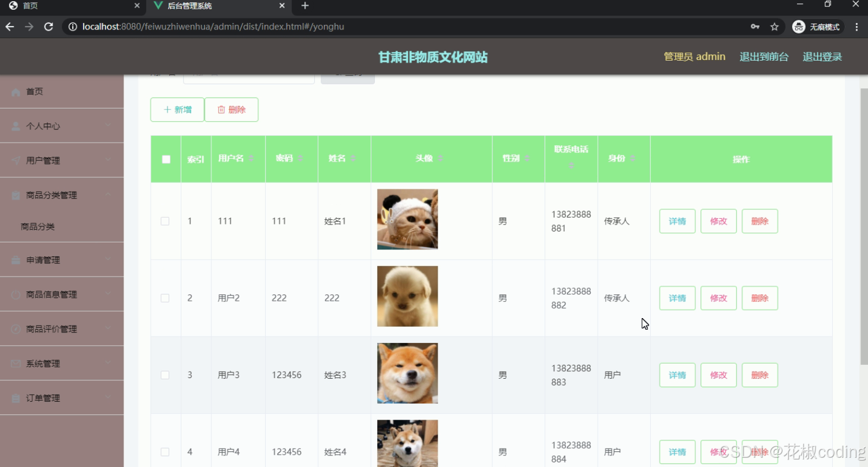This screenshot has width=868, height=467.
Task: Click the 退出登录 link
Action: (x=822, y=56)
